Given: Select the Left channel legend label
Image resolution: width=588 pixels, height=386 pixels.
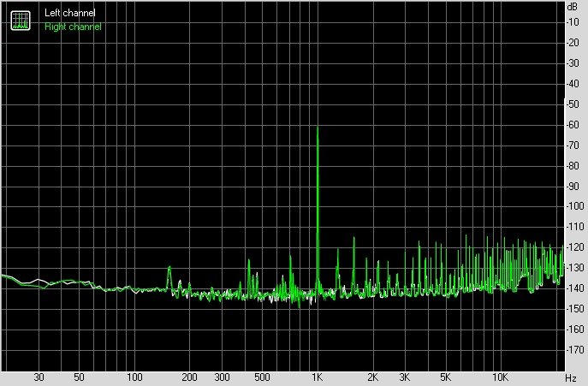Looking at the screenshot, I should [x=70, y=15].
